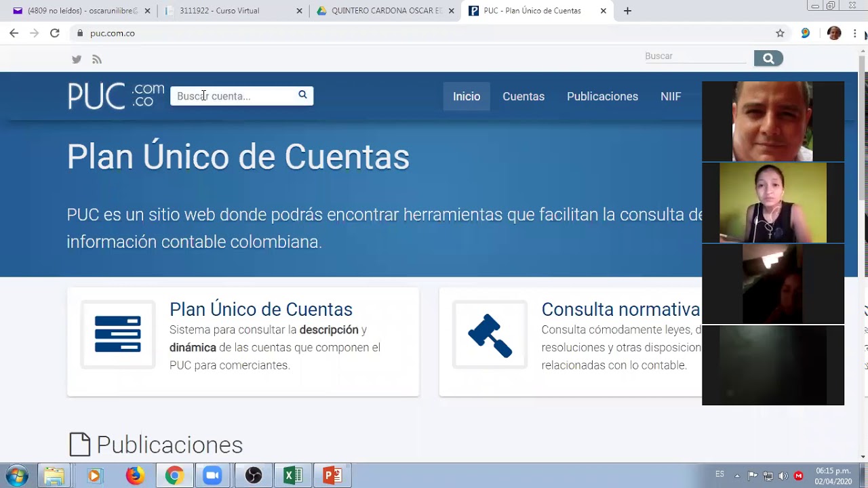
Task: Click the red McAfee tray icon
Action: point(799,476)
